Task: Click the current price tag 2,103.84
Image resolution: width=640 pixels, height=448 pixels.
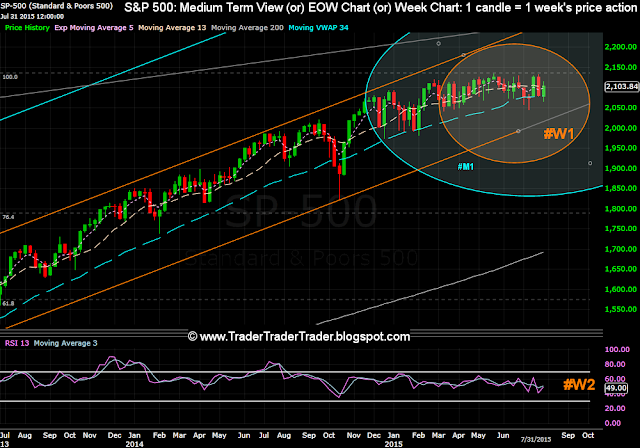Action: pyautogui.click(x=622, y=86)
